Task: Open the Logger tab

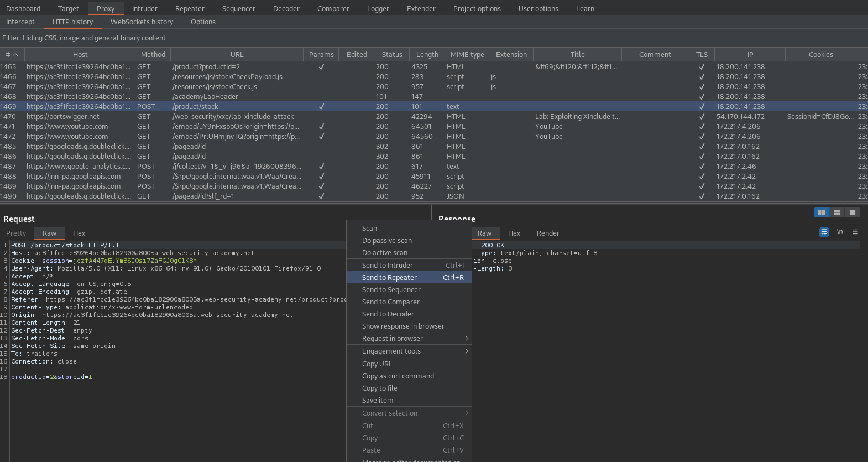Action: (x=378, y=8)
